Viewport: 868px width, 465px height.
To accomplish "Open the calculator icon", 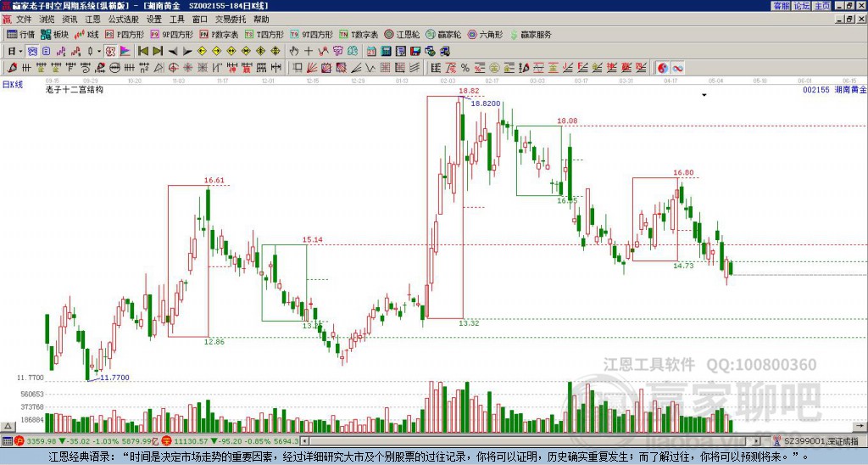I will coord(386,52).
